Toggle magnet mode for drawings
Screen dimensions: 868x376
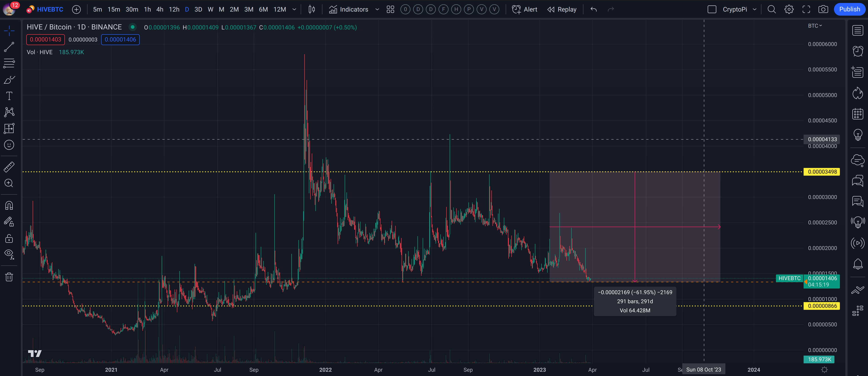click(9, 205)
